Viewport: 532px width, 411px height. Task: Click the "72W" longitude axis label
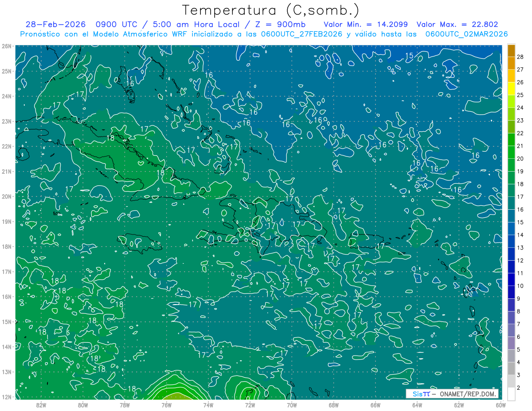[250, 404]
